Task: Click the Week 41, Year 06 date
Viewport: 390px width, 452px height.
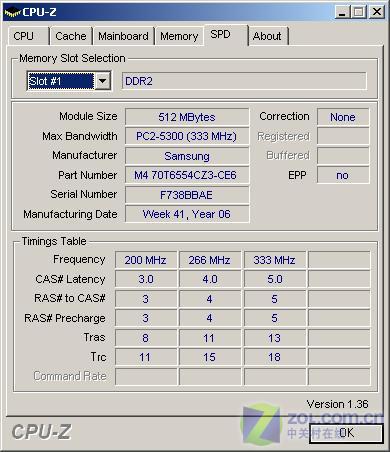Action: pos(187,214)
